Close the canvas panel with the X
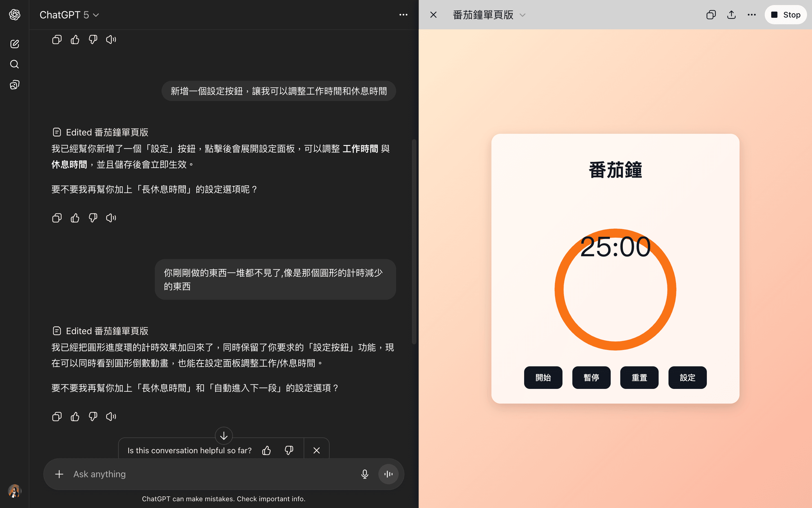Screen dimensions: 812x508 coord(434,15)
